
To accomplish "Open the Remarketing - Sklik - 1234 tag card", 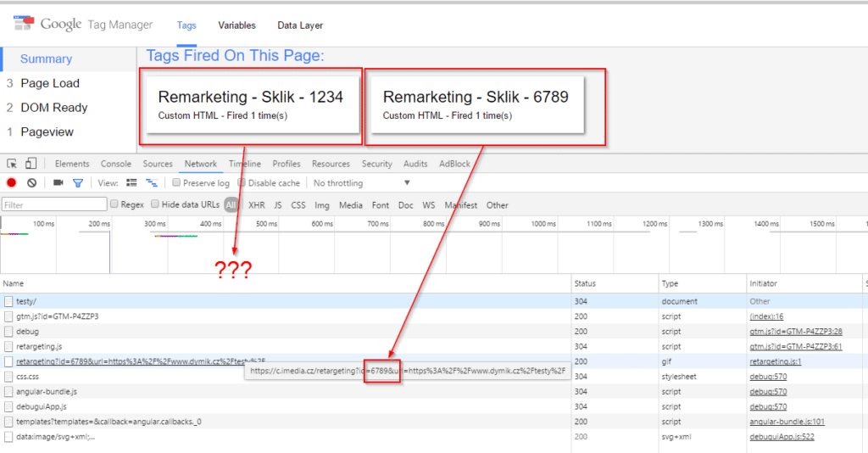I will 253,104.
